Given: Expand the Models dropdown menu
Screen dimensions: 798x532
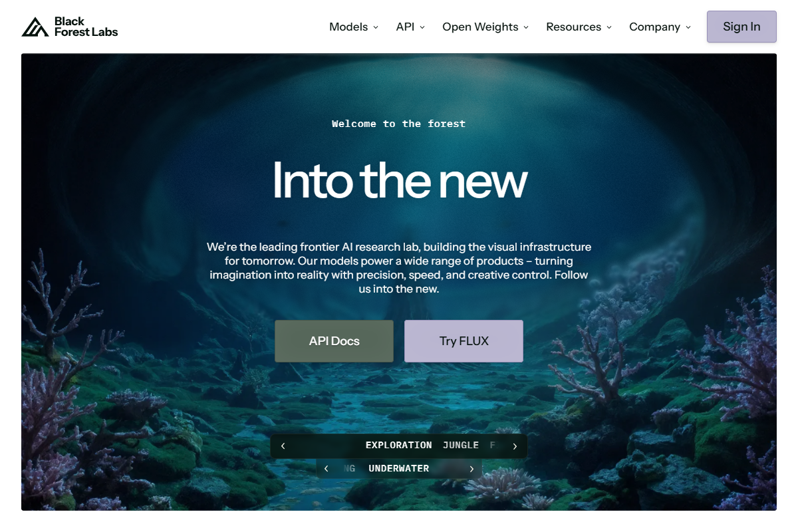Looking at the screenshot, I should coord(354,27).
